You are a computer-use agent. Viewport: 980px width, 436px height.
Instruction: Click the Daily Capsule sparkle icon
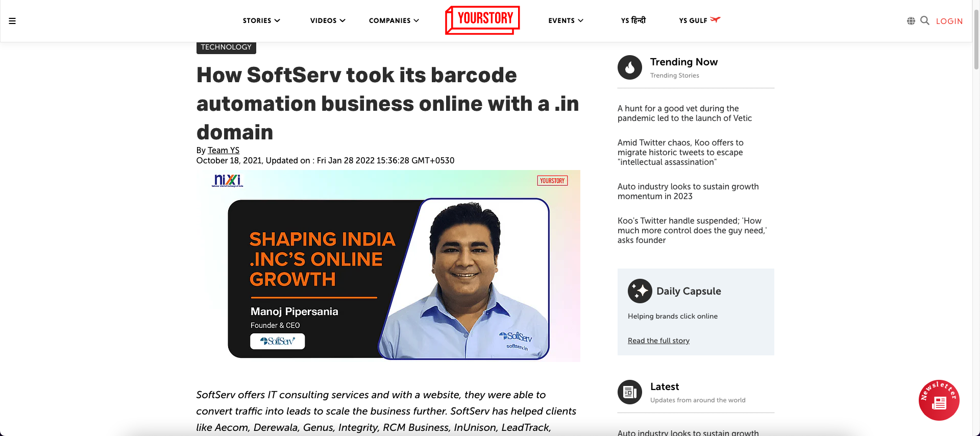tap(640, 291)
